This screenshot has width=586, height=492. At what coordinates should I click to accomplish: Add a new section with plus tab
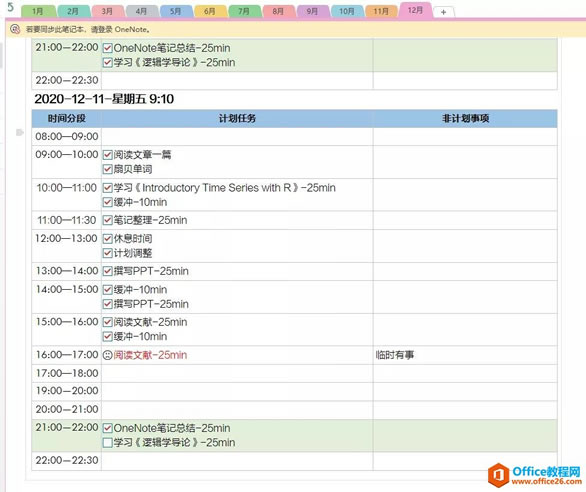(x=443, y=12)
